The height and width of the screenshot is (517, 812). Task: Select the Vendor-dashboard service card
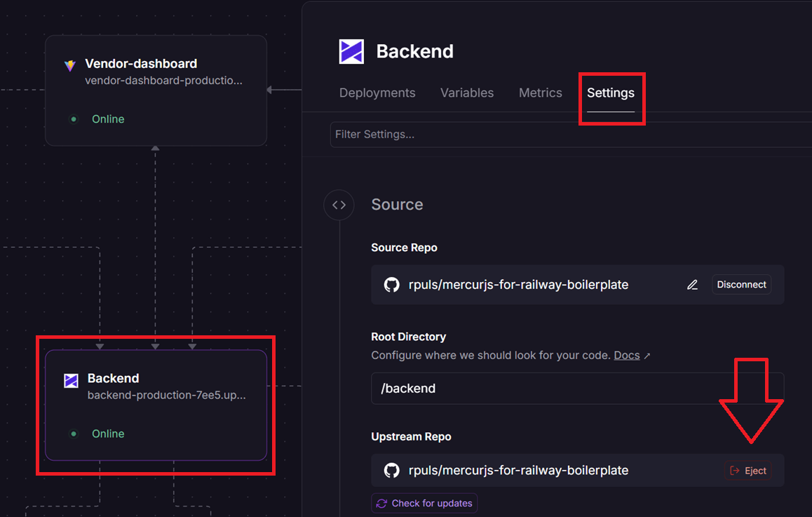pyautogui.click(x=156, y=91)
